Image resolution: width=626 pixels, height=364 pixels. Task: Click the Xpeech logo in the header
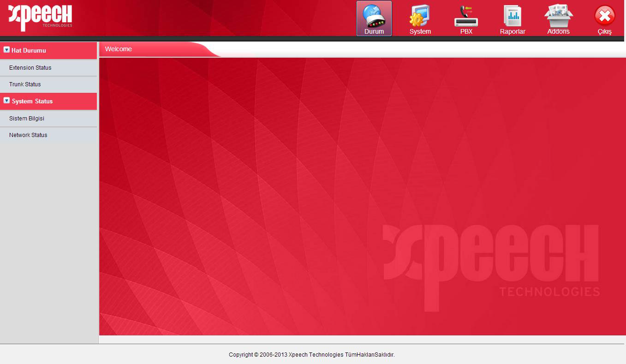click(x=41, y=17)
